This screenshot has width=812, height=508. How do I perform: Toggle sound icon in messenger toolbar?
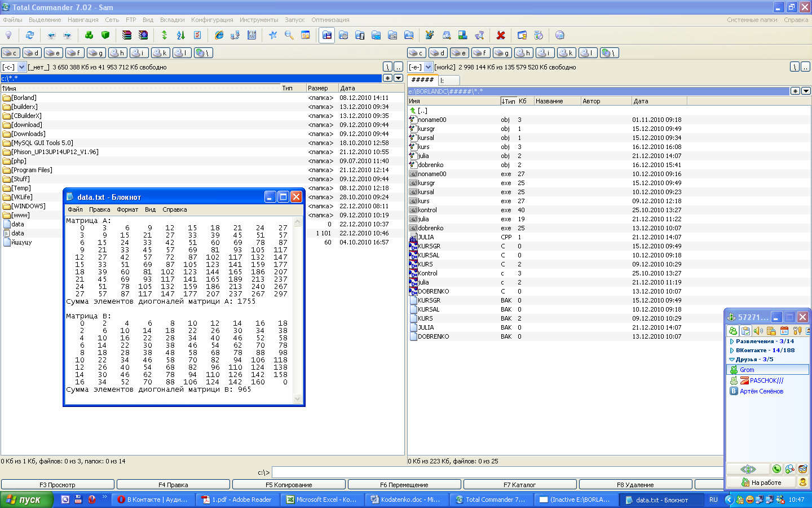[x=758, y=331]
